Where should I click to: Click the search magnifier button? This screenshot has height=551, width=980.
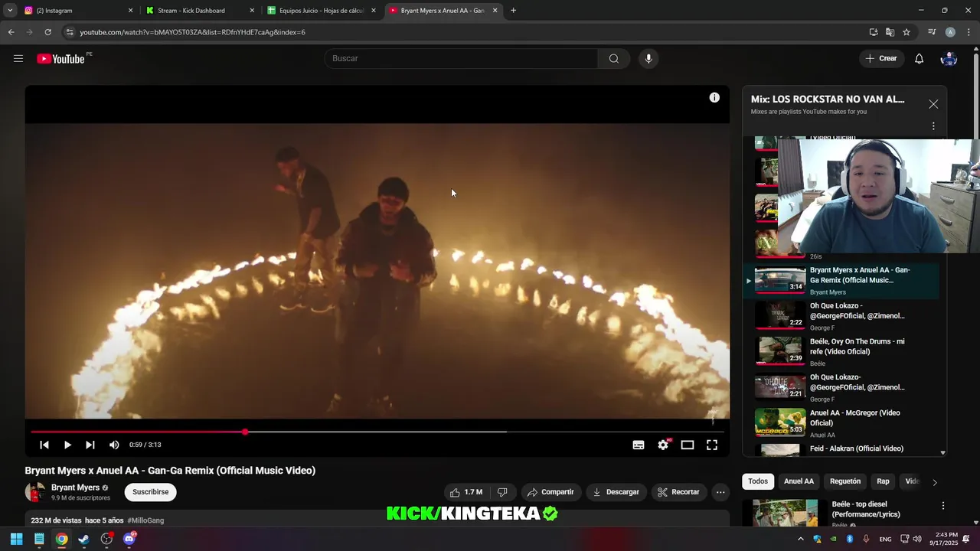pos(614,59)
